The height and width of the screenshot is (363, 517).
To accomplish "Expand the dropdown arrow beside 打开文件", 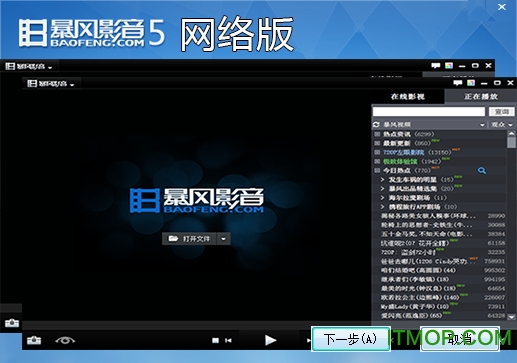I will point(224,239).
